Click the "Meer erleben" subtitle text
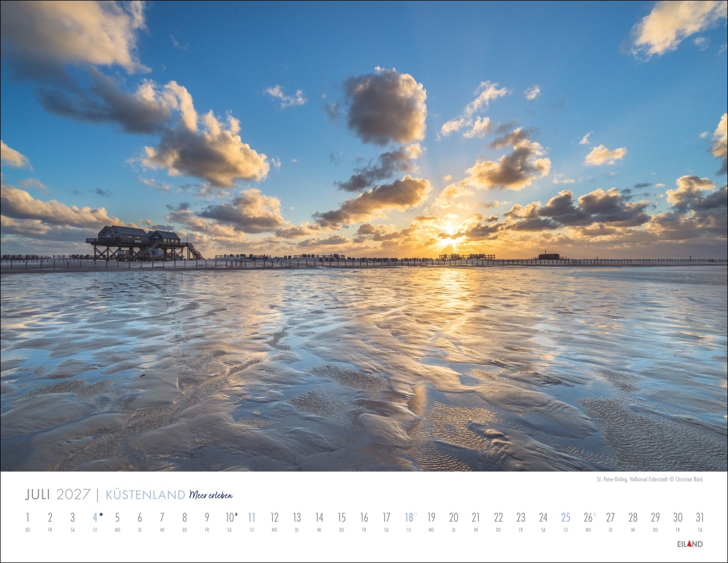Image resolution: width=728 pixels, height=563 pixels. tap(211, 495)
